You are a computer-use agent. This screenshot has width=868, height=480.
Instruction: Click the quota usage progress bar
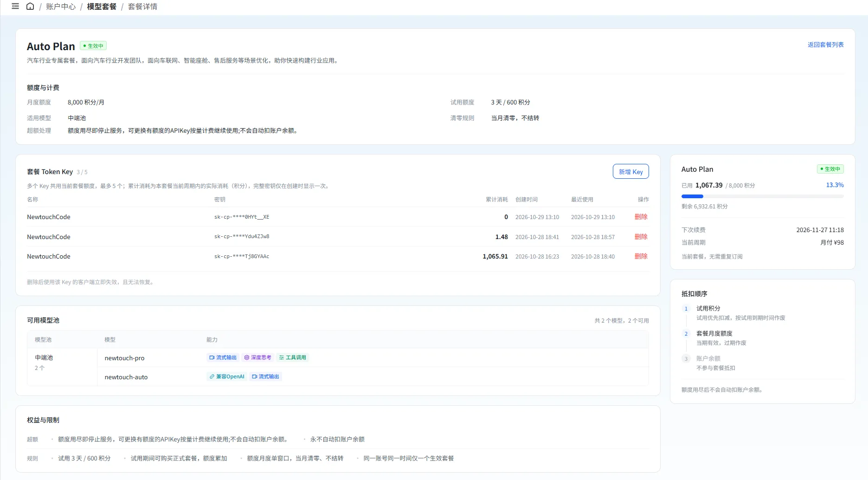click(x=762, y=196)
